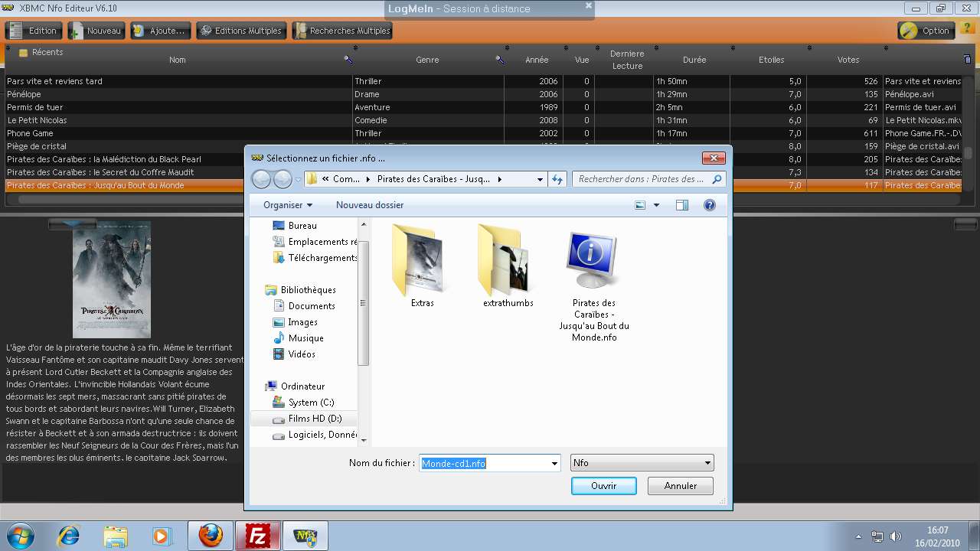Click the trash icon in table header
Screen dimensions: 980x551
click(967, 59)
